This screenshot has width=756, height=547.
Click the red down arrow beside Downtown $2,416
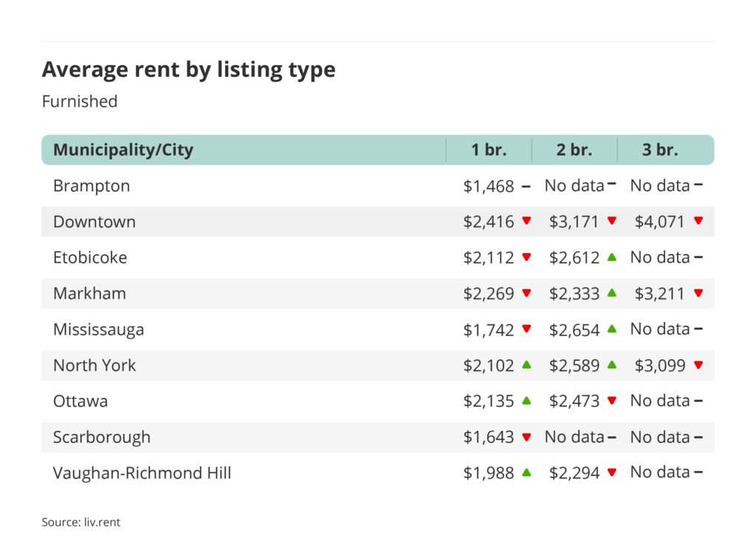click(526, 221)
